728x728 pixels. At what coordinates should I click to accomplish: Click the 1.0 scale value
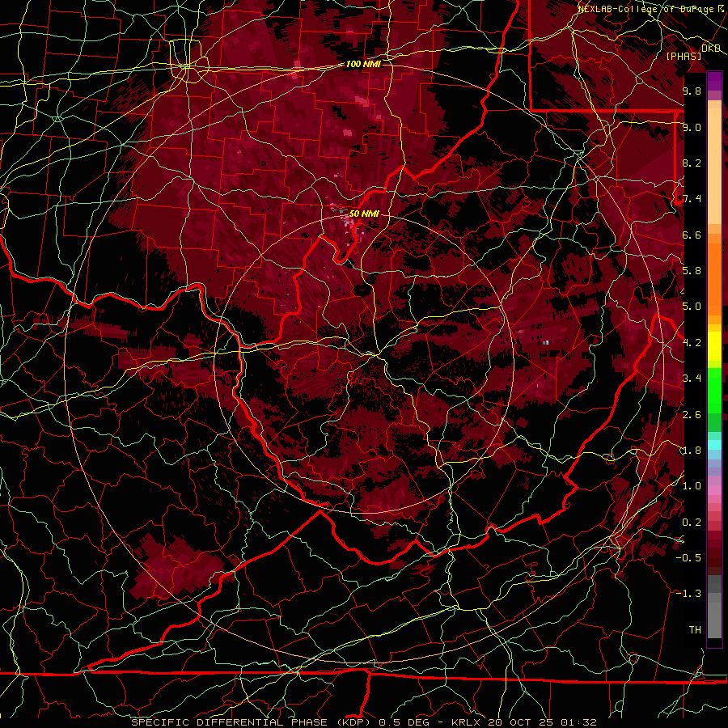692,486
